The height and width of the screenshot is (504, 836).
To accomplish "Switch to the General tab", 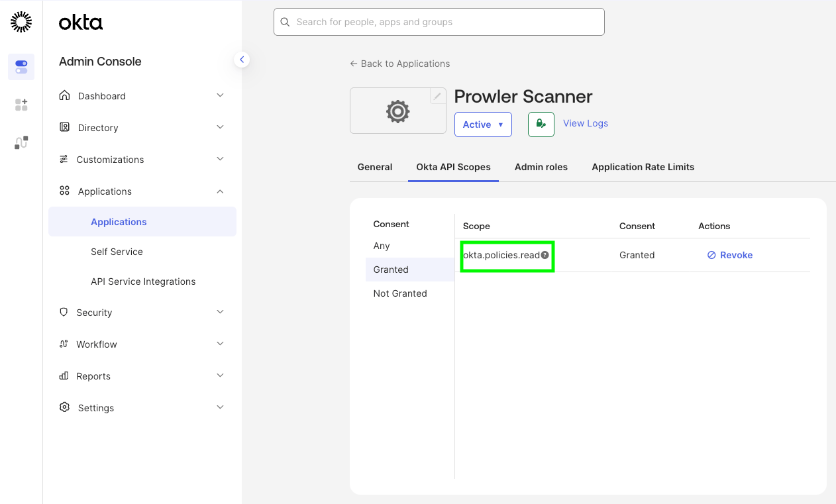I will (x=375, y=167).
